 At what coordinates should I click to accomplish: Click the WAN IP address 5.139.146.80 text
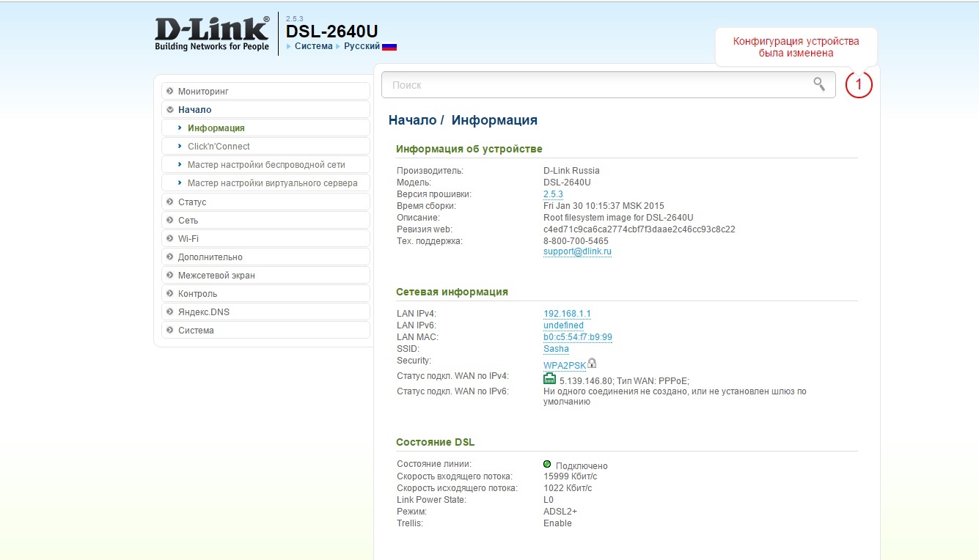[586, 381]
